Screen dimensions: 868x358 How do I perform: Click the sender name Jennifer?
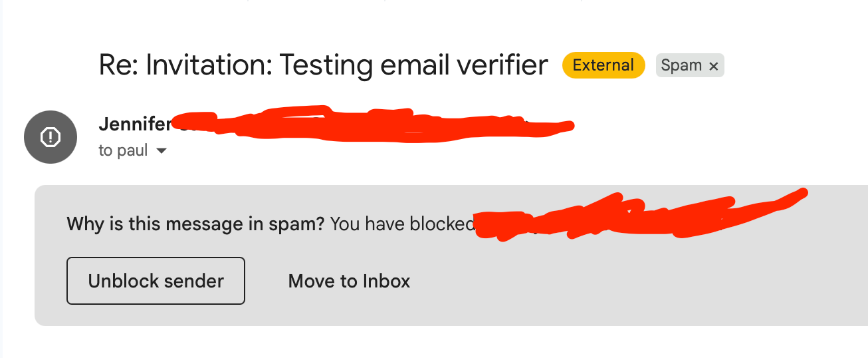coord(134,124)
